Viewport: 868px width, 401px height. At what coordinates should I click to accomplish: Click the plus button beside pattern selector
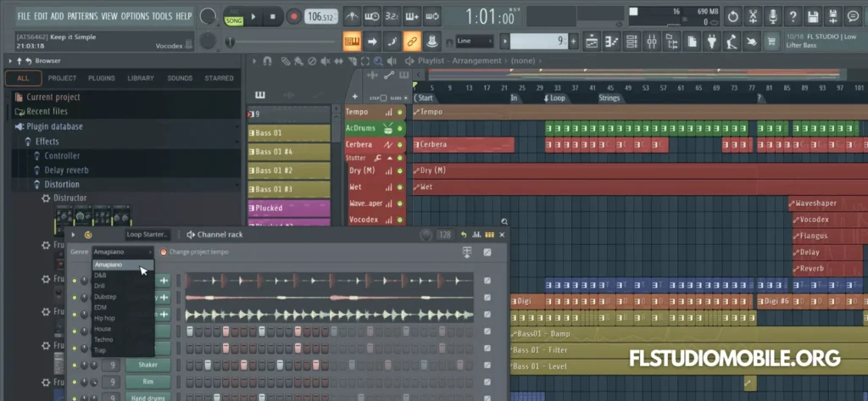(574, 41)
